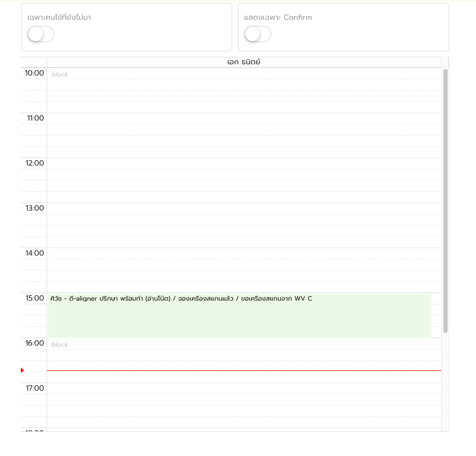The height and width of the screenshot is (456, 476).
Task: Select the 14:30 half-hour slot
Action: pos(244,275)
